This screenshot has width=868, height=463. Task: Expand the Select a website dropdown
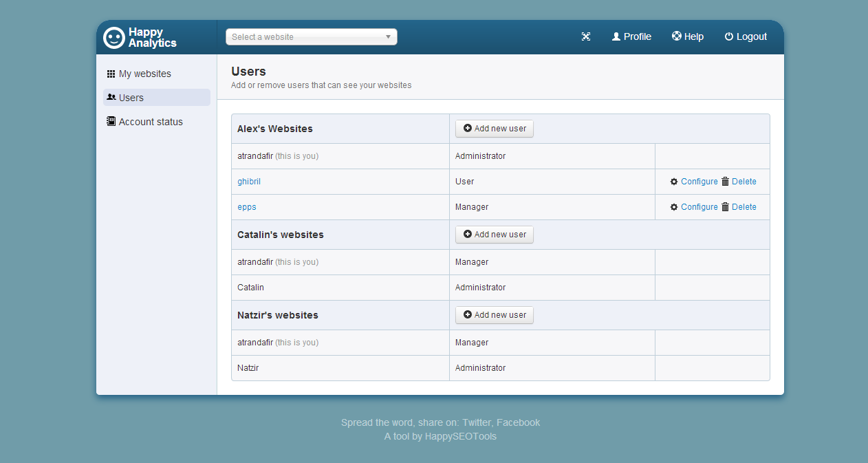pos(312,37)
